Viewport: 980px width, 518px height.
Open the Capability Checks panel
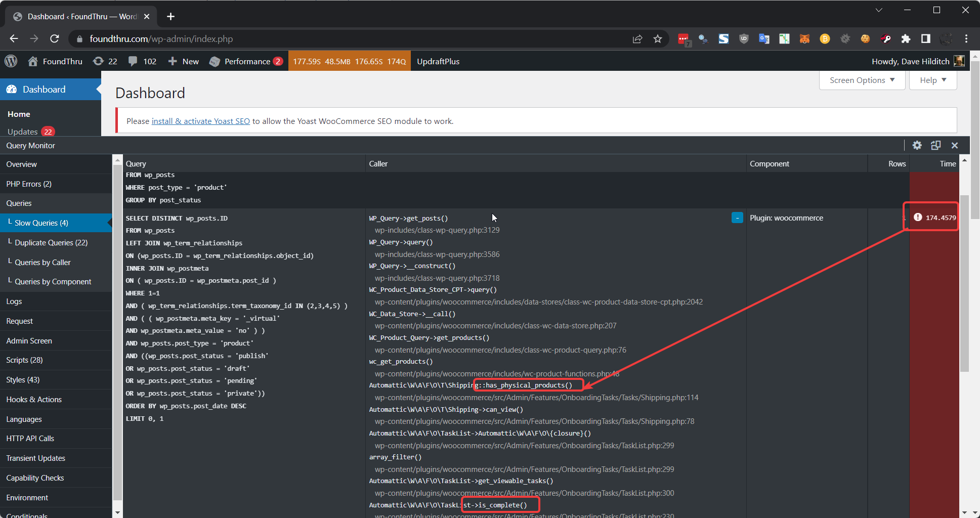[x=56, y=478]
